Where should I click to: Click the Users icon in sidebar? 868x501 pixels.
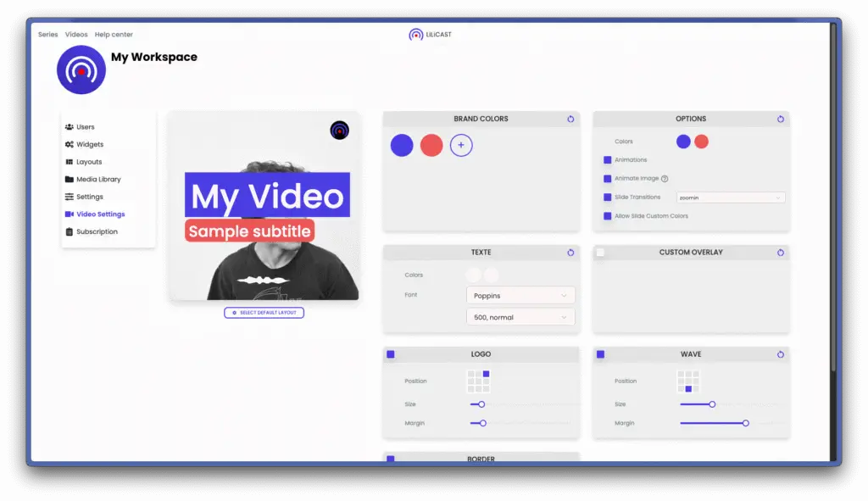(x=70, y=127)
